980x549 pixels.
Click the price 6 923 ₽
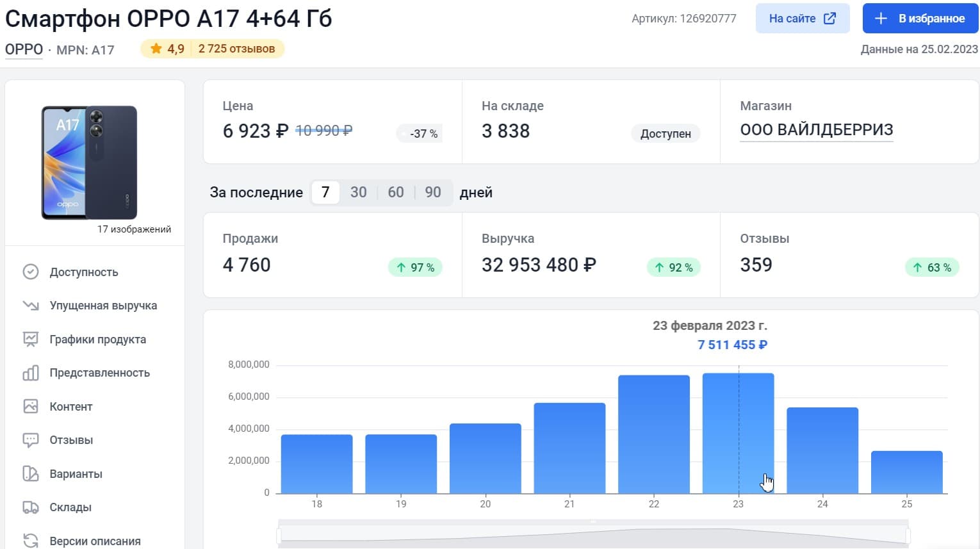coord(256,131)
